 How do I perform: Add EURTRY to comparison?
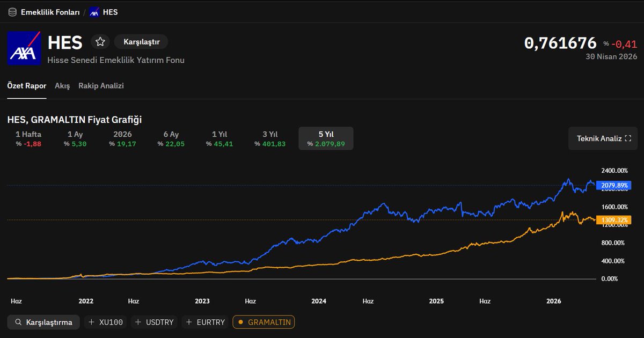point(206,322)
